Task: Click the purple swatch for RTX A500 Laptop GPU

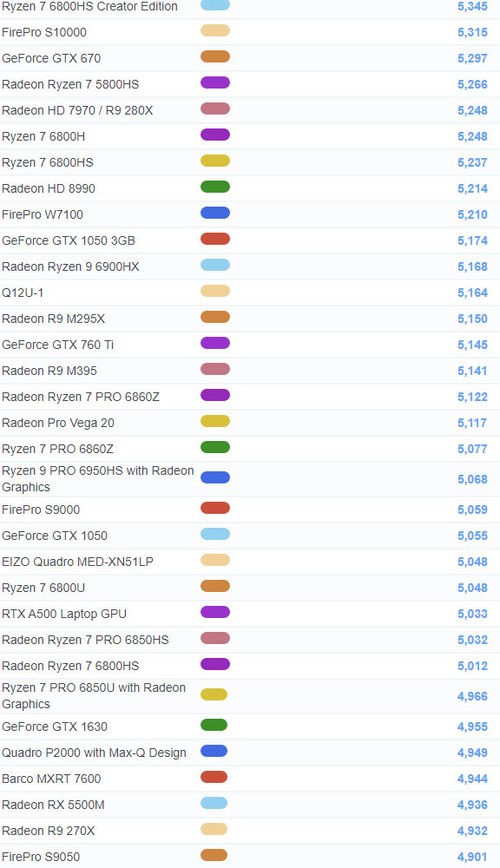Action: (x=214, y=612)
